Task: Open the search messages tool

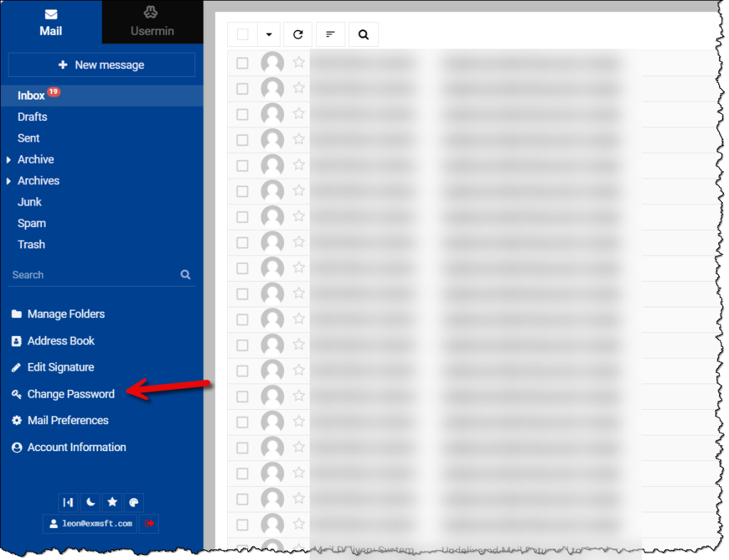Action: (363, 33)
